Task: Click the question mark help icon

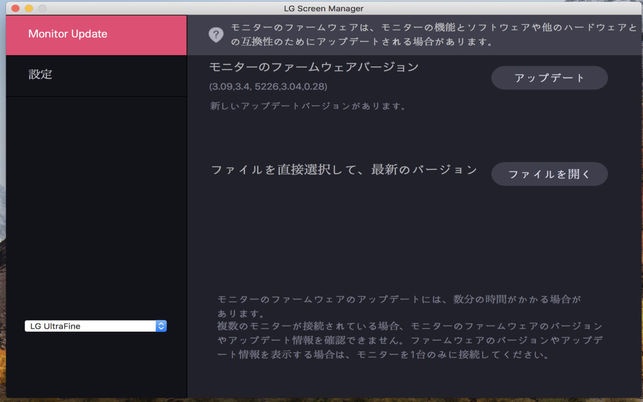Action: click(216, 35)
